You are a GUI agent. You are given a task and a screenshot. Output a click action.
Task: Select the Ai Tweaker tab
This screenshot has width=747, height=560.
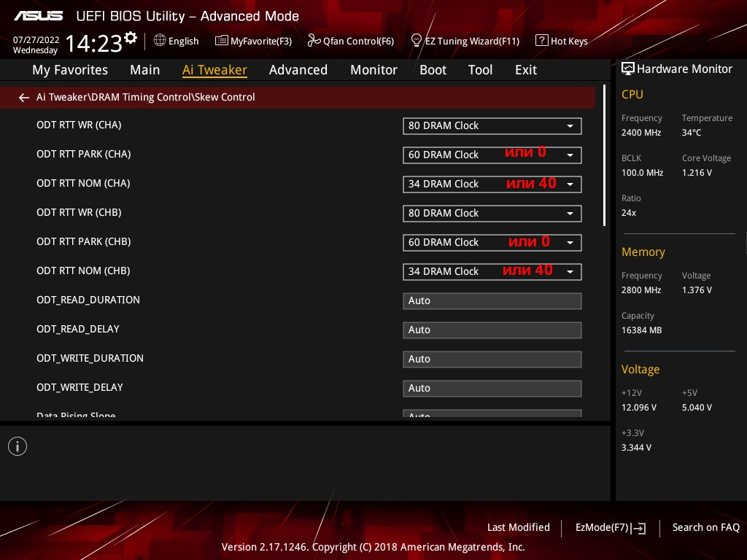coord(214,70)
